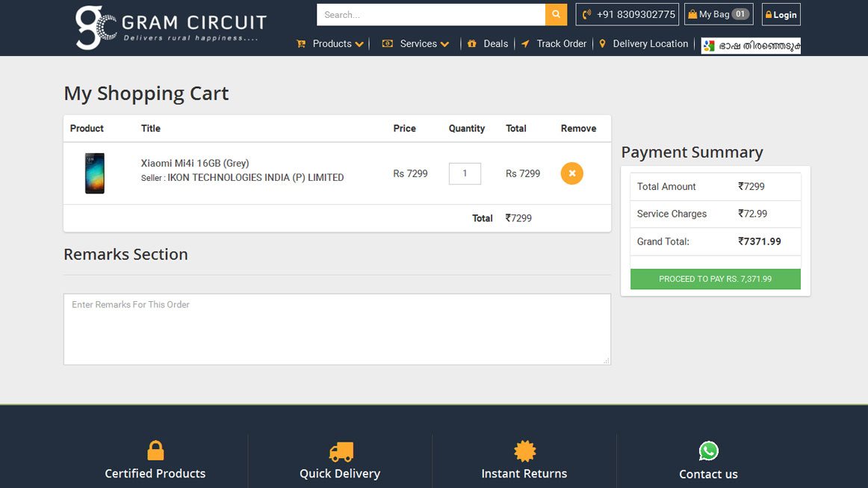The width and height of the screenshot is (868, 488).
Task: Click the Gram Circuit logo
Action: [171, 28]
